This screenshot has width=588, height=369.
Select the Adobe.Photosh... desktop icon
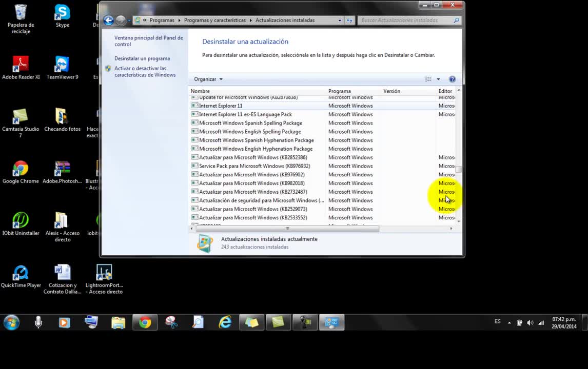click(x=62, y=172)
